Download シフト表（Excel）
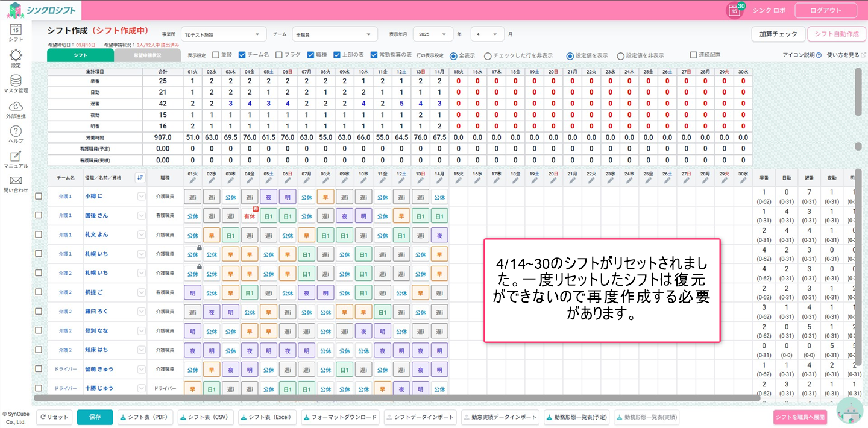This screenshot has height=428, width=868. [267, 417]
